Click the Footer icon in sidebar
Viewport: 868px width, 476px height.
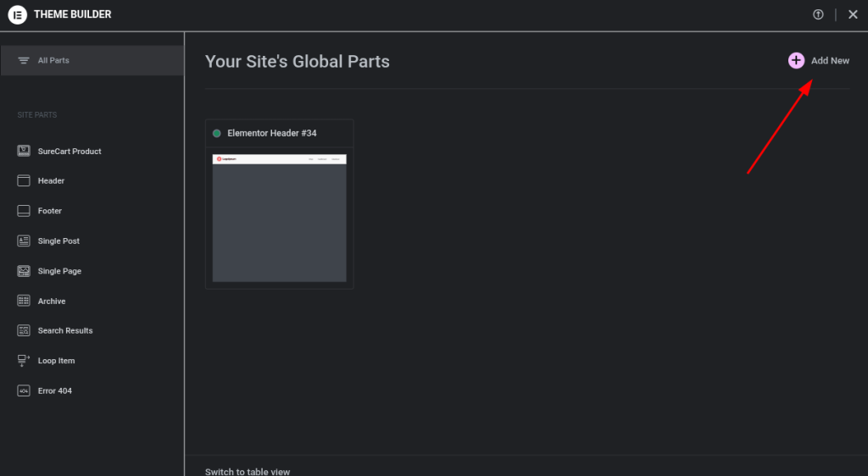pyautogui.click(x=24, y=211)
